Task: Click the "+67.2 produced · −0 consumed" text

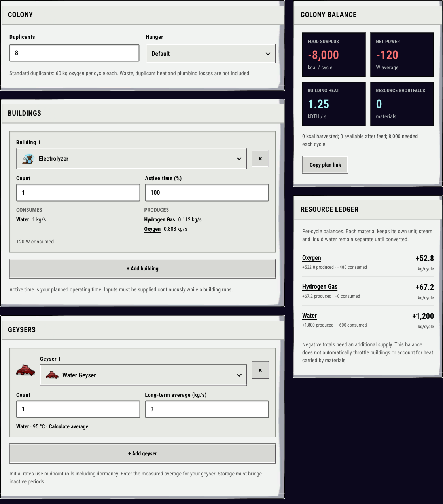Action: point(331,296)
